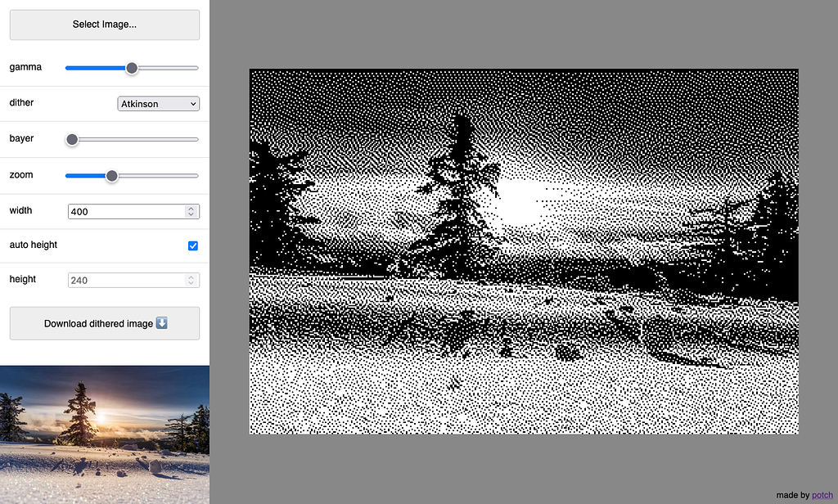Toggle auto height off then inspect height field
This screenshot has height=504, width=838.
pos(192,245)
